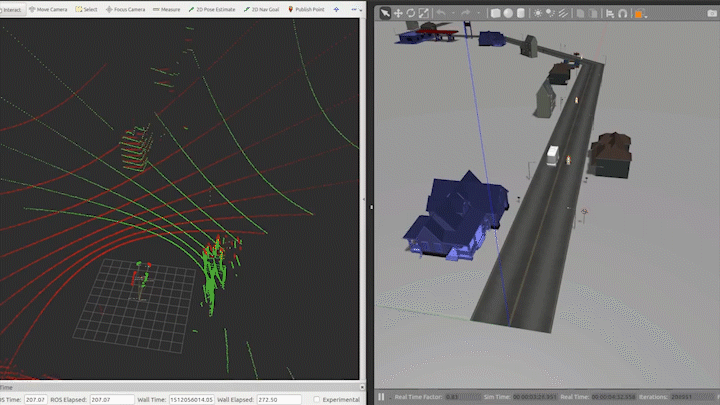The height and width of the screenshot is (405, 720).
Task: Pause the Gazebo simulation
Action: point(381,397)
